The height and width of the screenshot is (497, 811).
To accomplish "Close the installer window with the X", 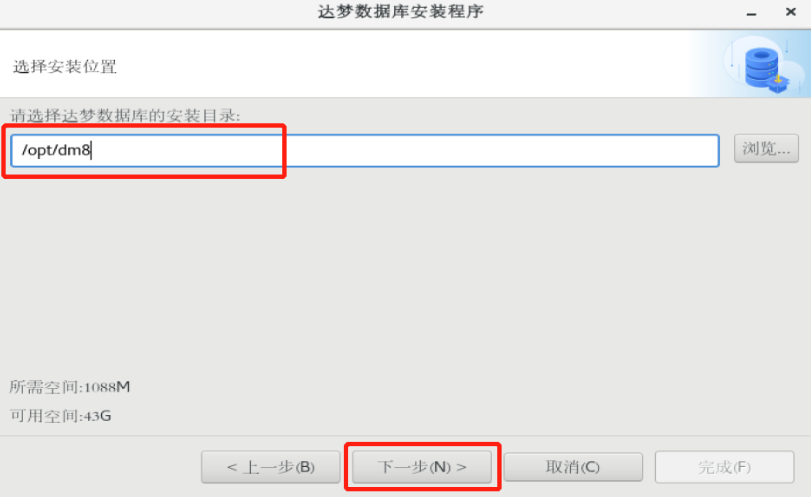I will (x=790, y=11).
